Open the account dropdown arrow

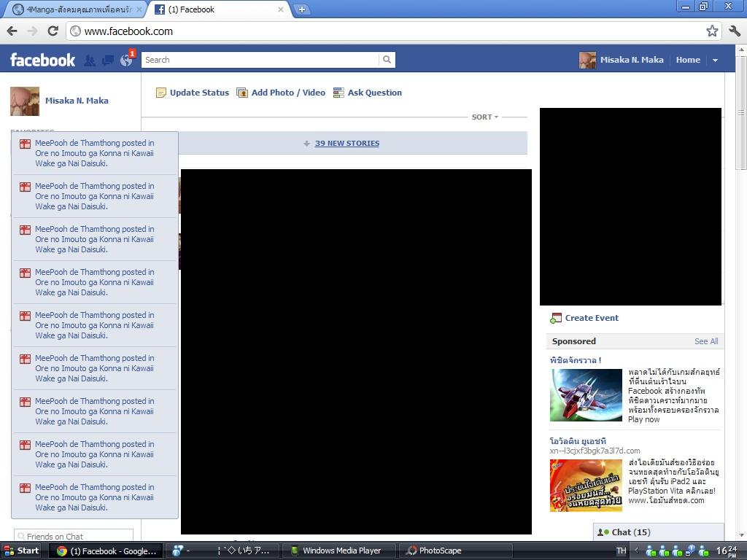point(715,61)
